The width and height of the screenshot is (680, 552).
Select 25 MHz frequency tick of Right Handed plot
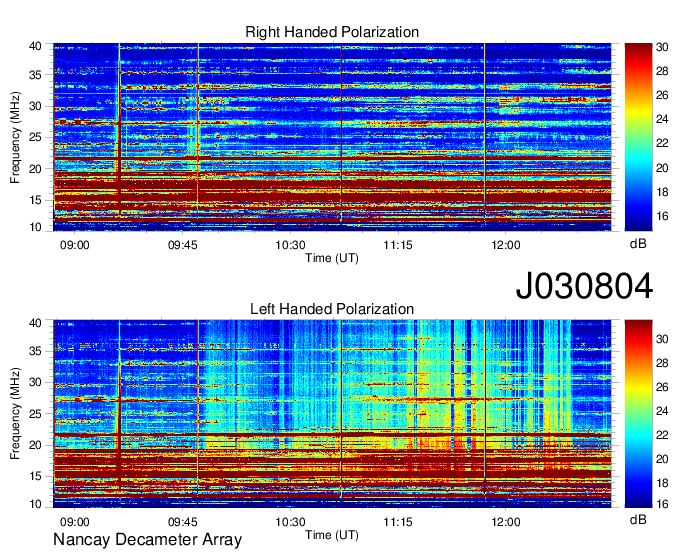35,137
